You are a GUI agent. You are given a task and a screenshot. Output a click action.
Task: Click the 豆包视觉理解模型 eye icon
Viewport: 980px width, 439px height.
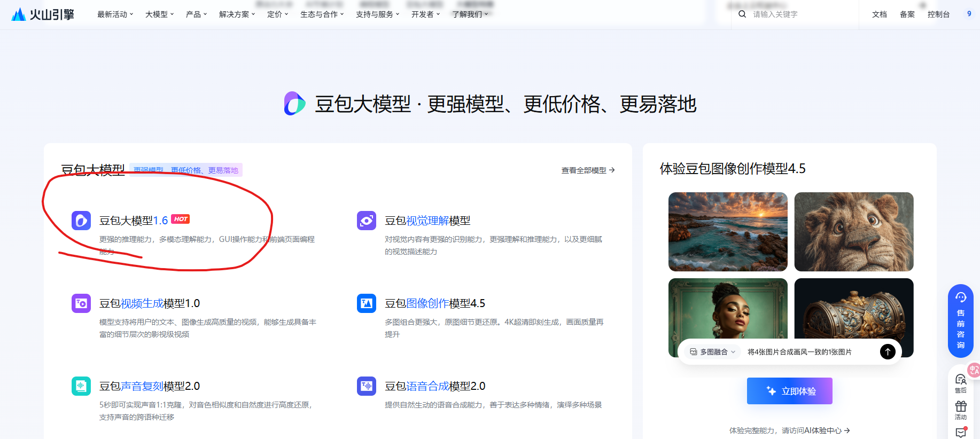367,220
